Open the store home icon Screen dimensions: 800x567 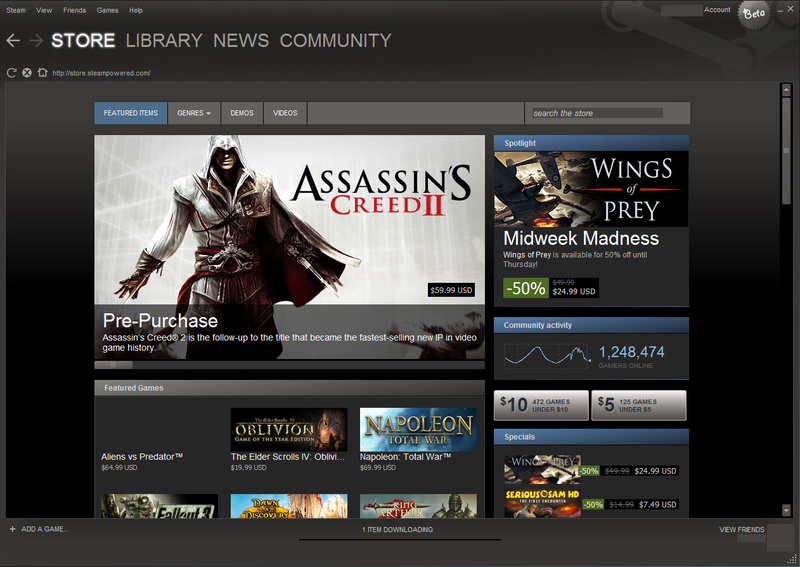click(42, 72)
